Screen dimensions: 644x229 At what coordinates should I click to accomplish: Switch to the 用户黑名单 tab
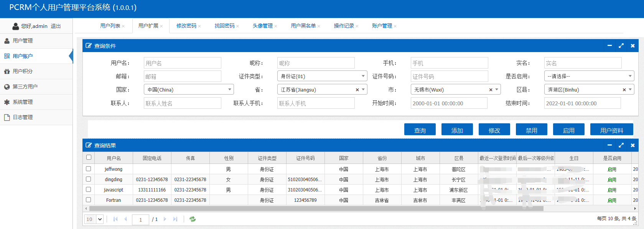click(303, 26)
